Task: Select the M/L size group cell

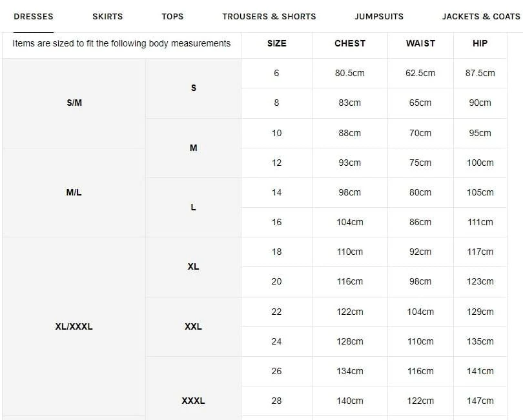Action: click(x=74, y=192)
